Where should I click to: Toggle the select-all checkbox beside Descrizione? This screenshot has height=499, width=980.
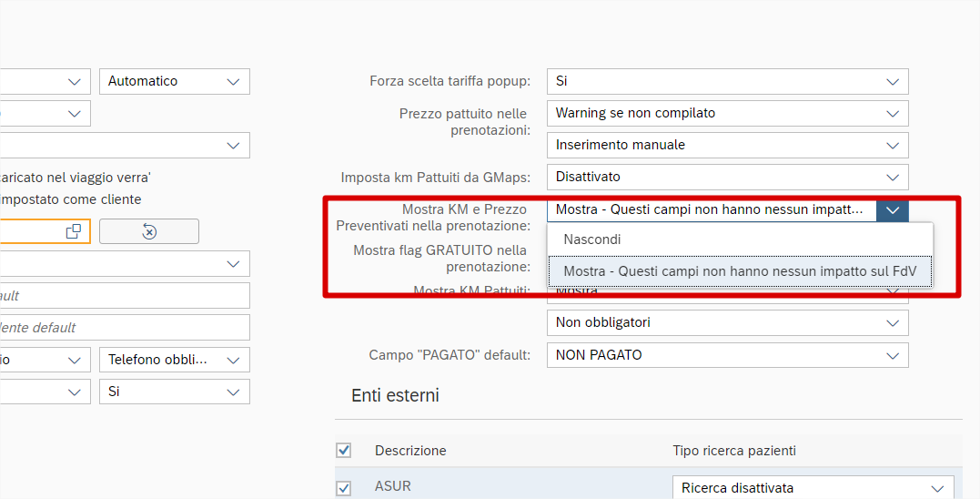point(344,450)
